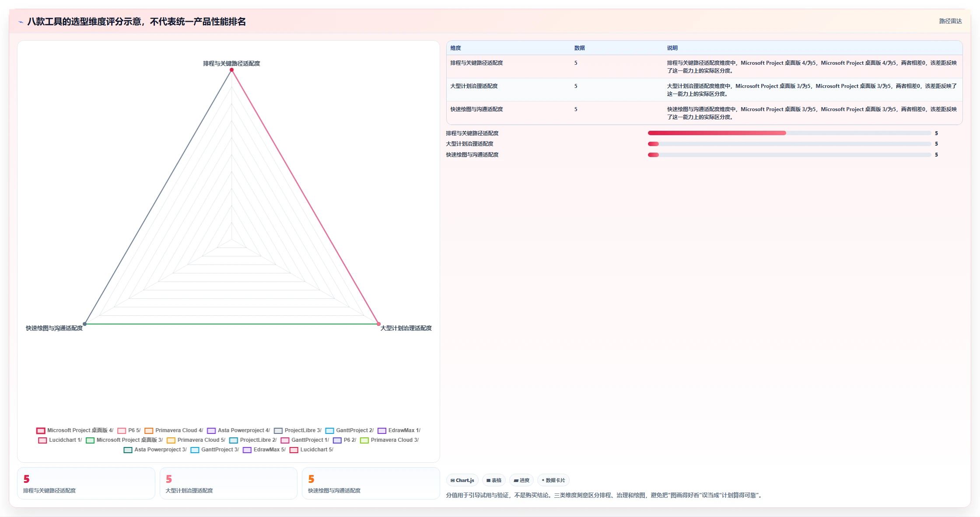The image size is (980, 517).
Task: Hide the ProjectLibre 3/ legend series
Action: 297,430
